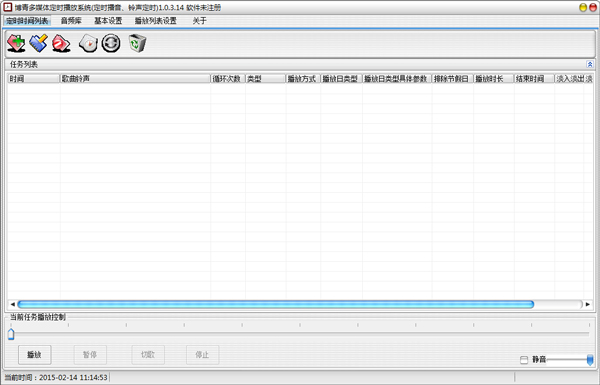
Task: Click the horizontal scrollbar right arrow
Action: pos(588,304)
